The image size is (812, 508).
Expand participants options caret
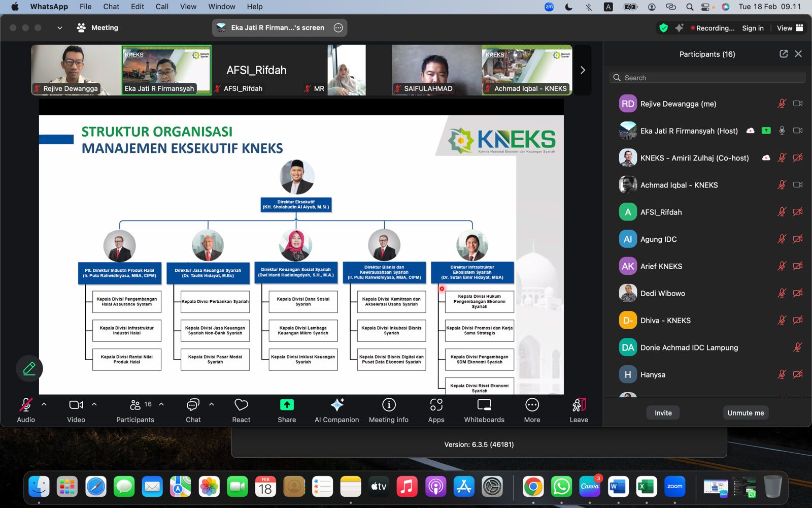click(x=161, y=404)
